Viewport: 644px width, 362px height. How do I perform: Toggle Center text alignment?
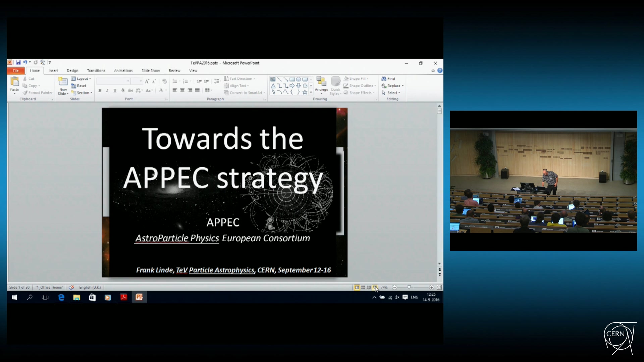click(182, 90)
